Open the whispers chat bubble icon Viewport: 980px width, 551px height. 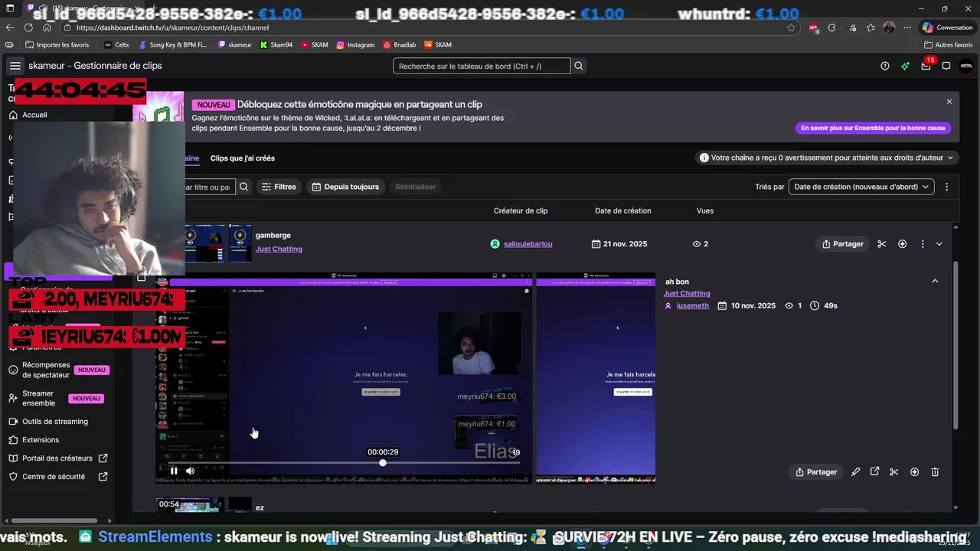(x=946, y=66)
